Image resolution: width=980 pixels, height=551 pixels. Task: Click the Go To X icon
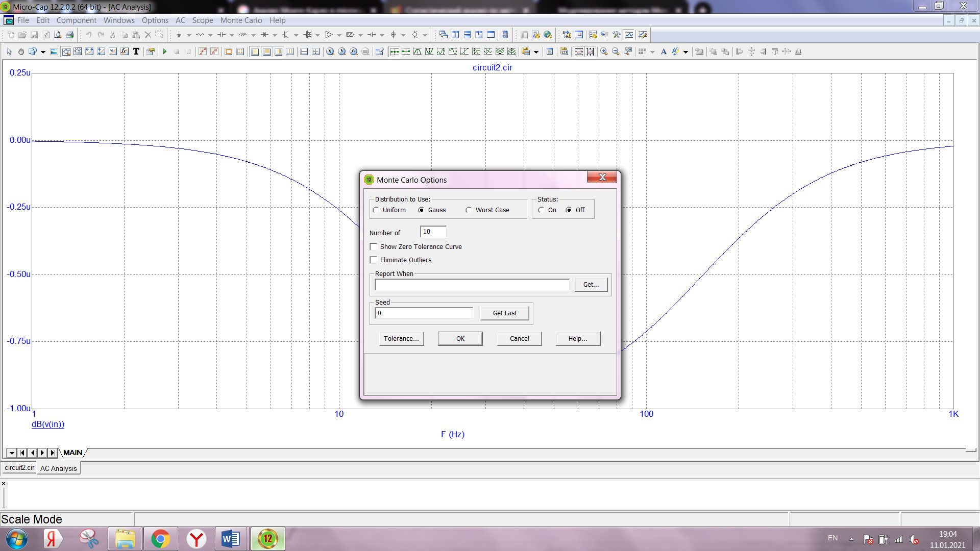[330, 52]
